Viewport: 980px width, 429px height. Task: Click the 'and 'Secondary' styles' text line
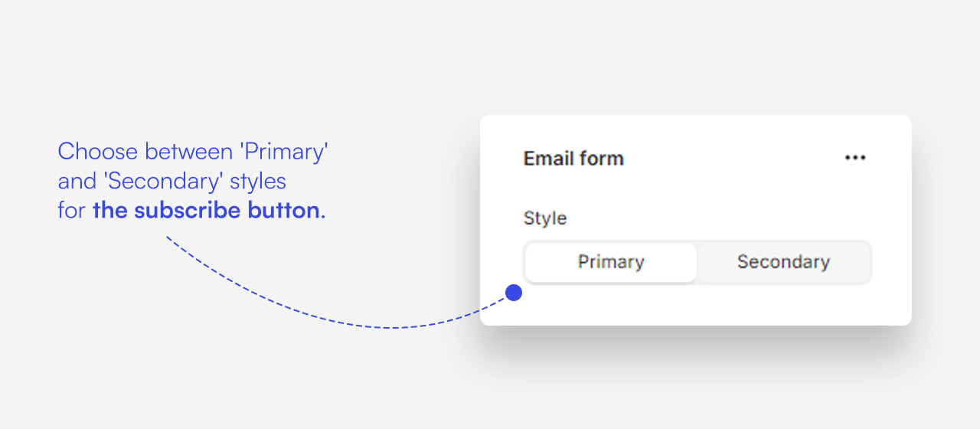(x=171, y=182)
